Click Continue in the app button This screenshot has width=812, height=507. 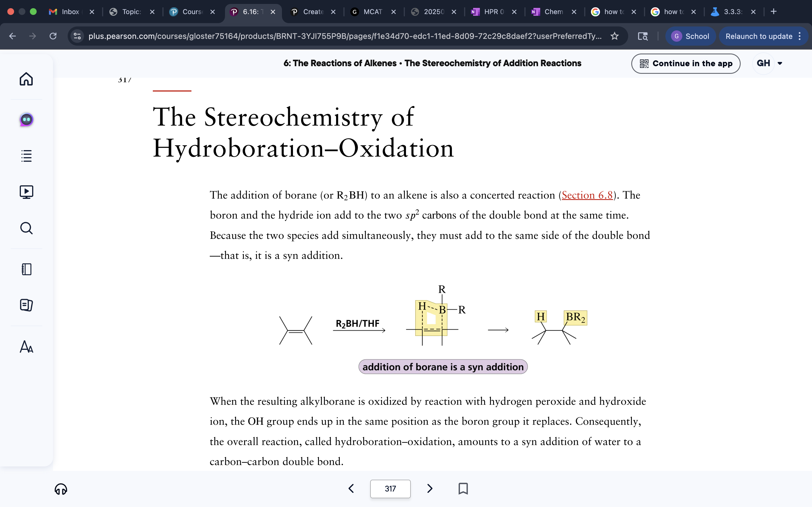tap(685, 63)
